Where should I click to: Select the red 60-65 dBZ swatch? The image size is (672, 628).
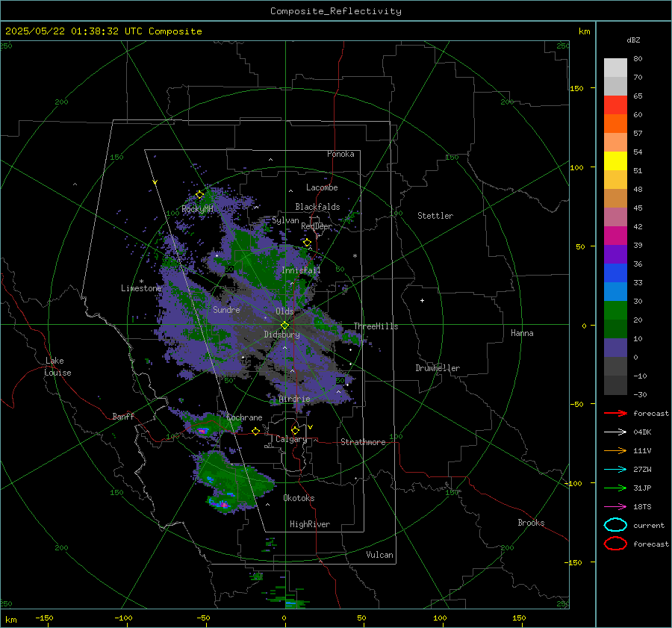point(615,105)
